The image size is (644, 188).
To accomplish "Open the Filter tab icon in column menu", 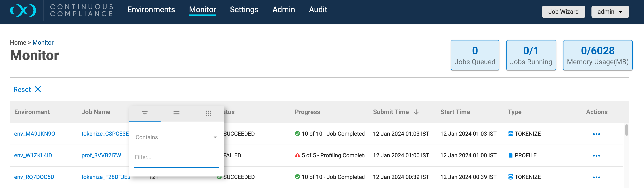I will [145, 113].
